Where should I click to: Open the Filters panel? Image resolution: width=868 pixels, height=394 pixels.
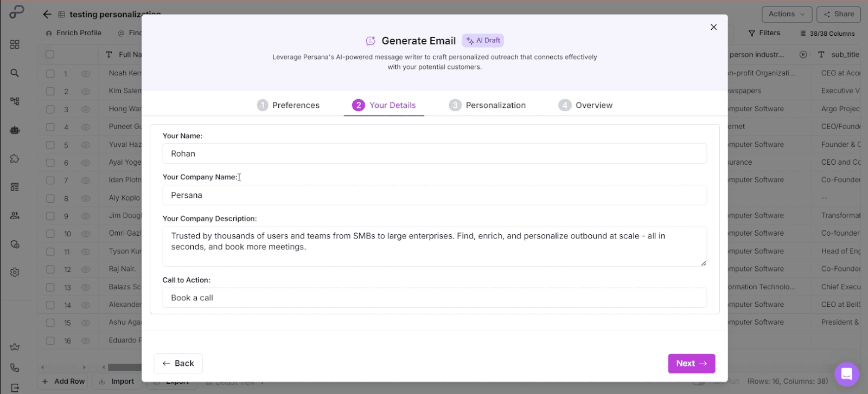click(764, 33)
